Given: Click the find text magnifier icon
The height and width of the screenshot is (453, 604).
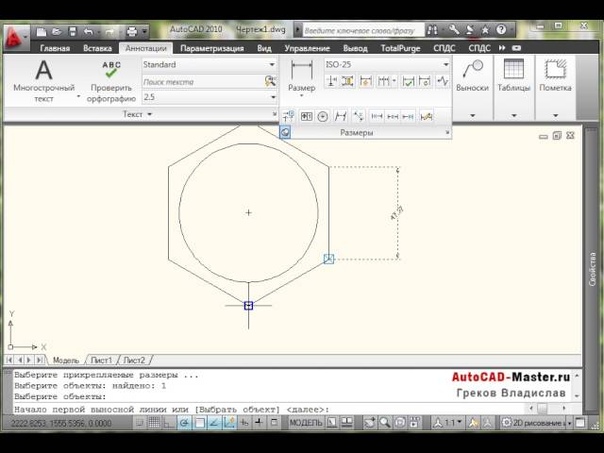Looking at the screenshot, I should [270, 81].
